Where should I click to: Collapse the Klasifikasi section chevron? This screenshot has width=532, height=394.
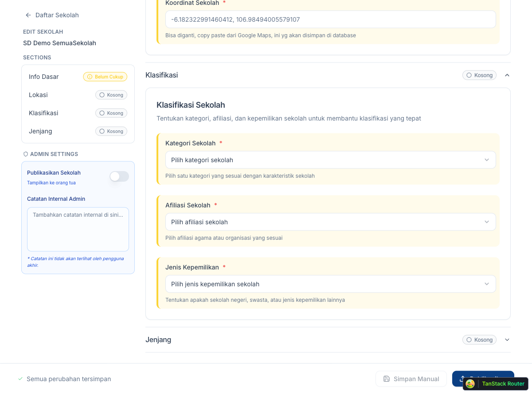[x=507, y=75]
